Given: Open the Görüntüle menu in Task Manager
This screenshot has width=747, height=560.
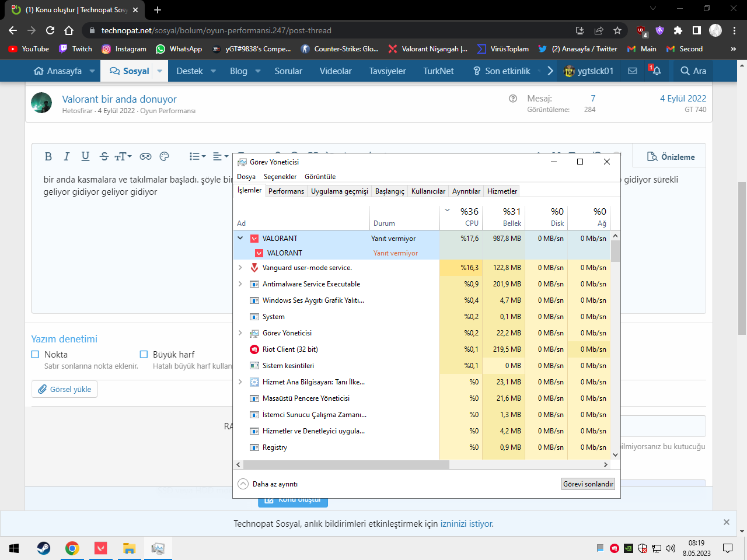Looking at the screenshot, I should (x=320, y=177).
